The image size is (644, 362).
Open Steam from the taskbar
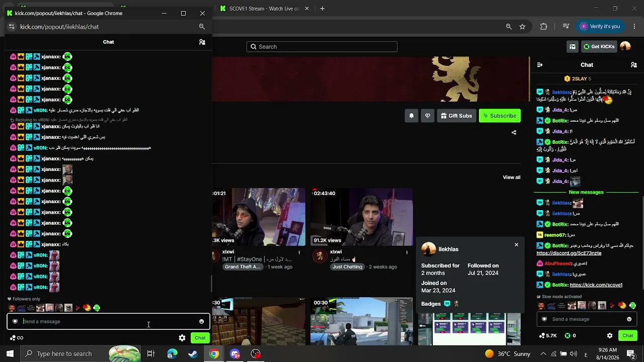pyautogui.click(x=193, y=354)
